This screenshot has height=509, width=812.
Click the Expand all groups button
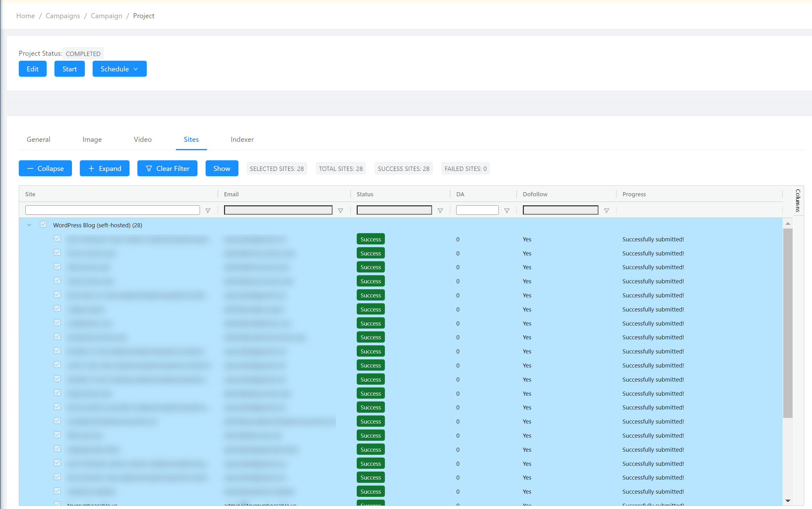click(104, 168)
